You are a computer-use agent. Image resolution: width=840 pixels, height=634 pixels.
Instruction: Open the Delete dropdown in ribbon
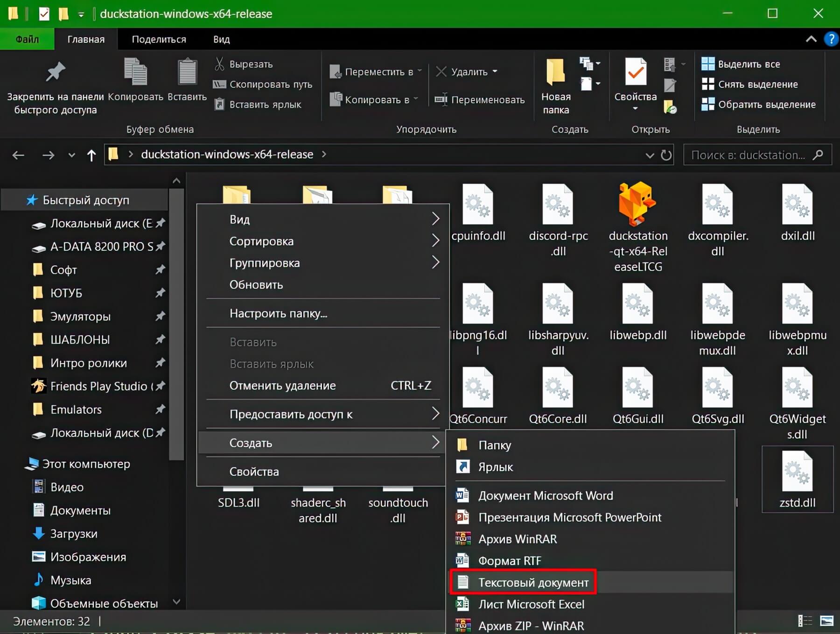(x=467, y=71)
